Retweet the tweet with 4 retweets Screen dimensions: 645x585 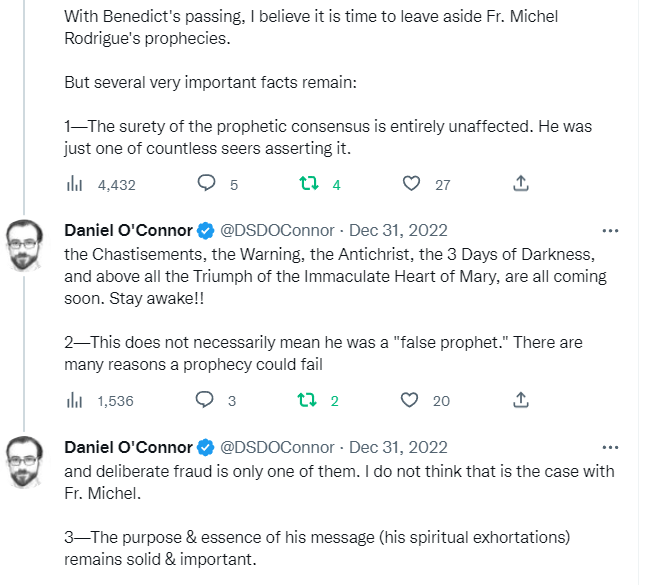pyautogui.click(x=311, y=184)
